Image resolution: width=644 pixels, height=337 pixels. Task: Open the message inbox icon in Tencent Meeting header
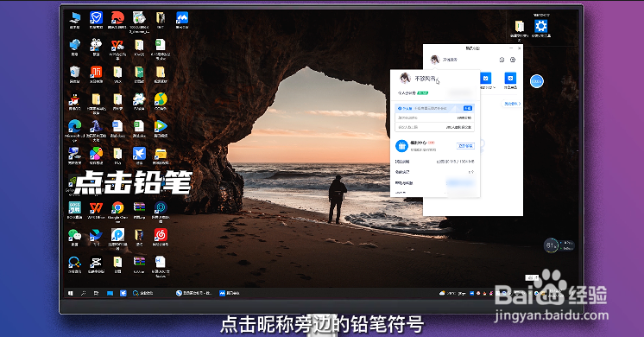(x=502, y=60)
